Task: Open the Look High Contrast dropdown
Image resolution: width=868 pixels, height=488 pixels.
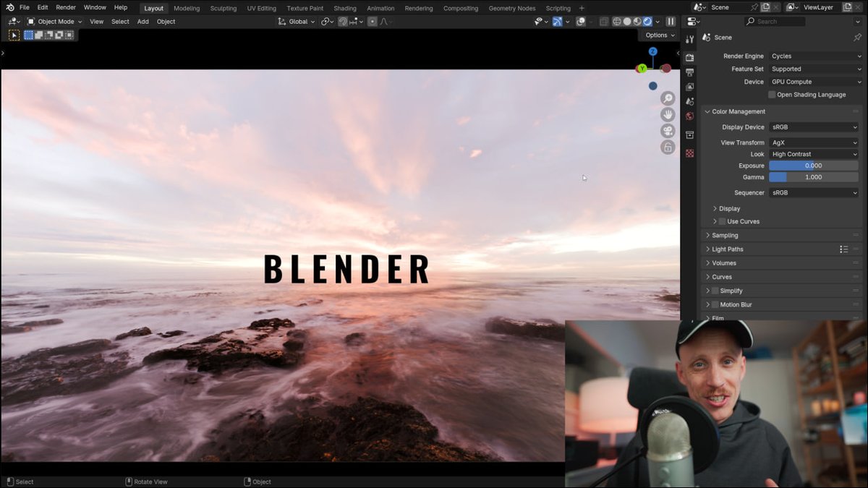Action: (x=814, y=154)
